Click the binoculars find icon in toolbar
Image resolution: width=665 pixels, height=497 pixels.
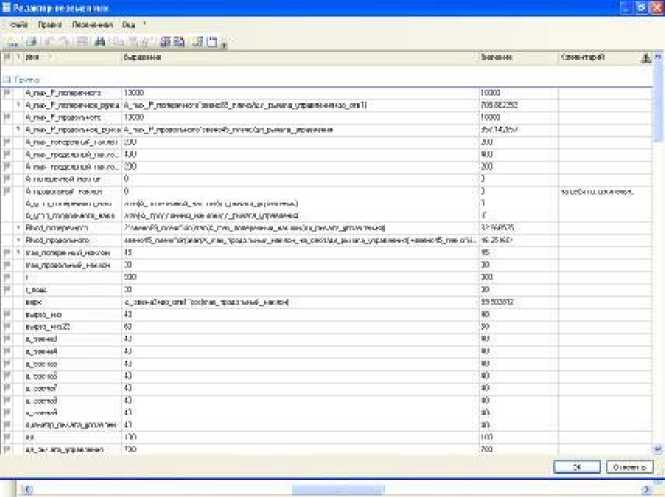[100, 42]
